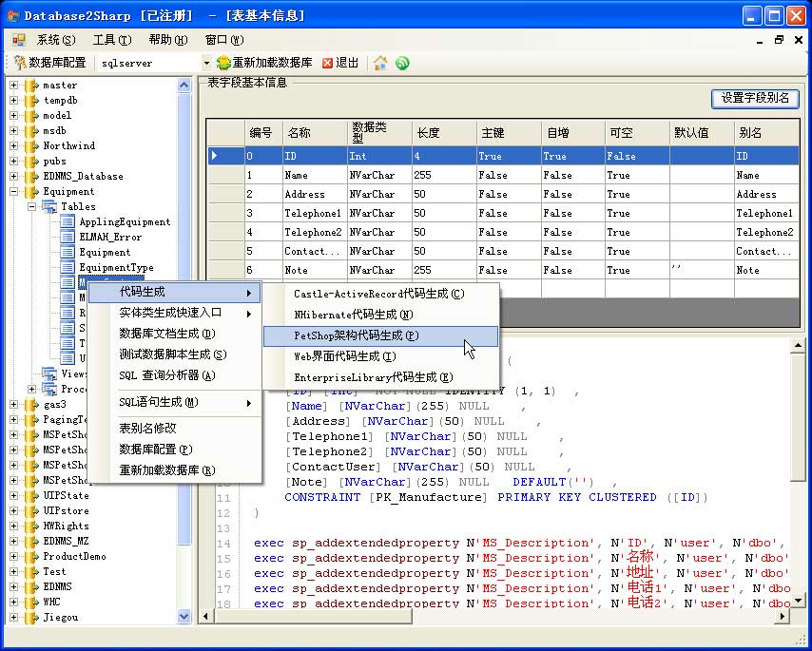812x651 pixels.
Task: Choose PetShop架构代码生成 from submenu
Action: click(380, 335)
